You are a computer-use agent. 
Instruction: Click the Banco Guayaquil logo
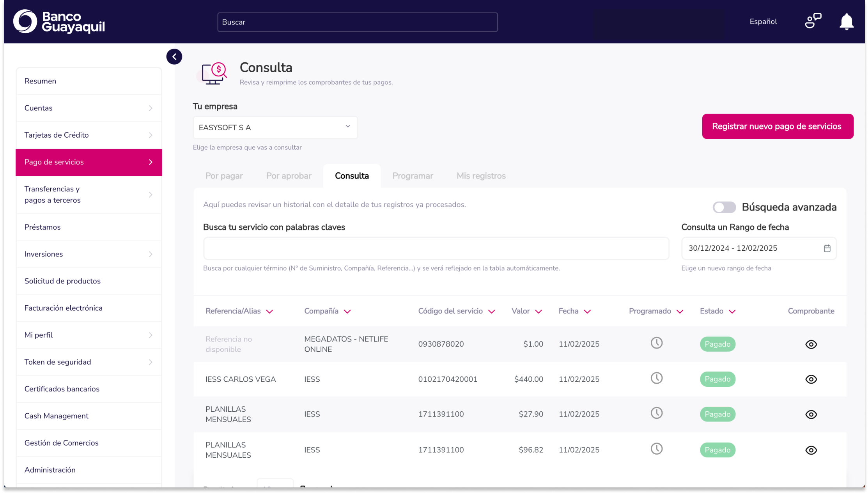[x=59, y=21]
